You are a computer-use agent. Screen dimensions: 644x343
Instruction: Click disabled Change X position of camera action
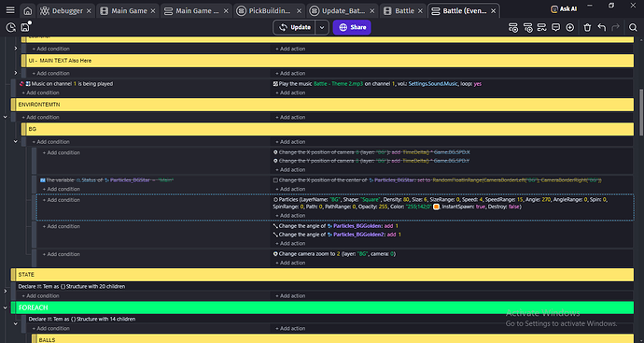(x=371, y=152)
